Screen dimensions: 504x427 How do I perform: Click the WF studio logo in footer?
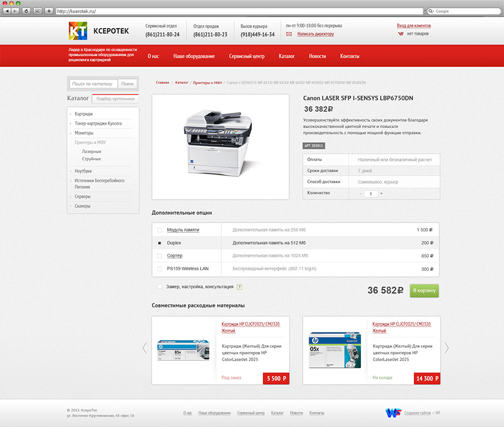click(x=393, y=412)
